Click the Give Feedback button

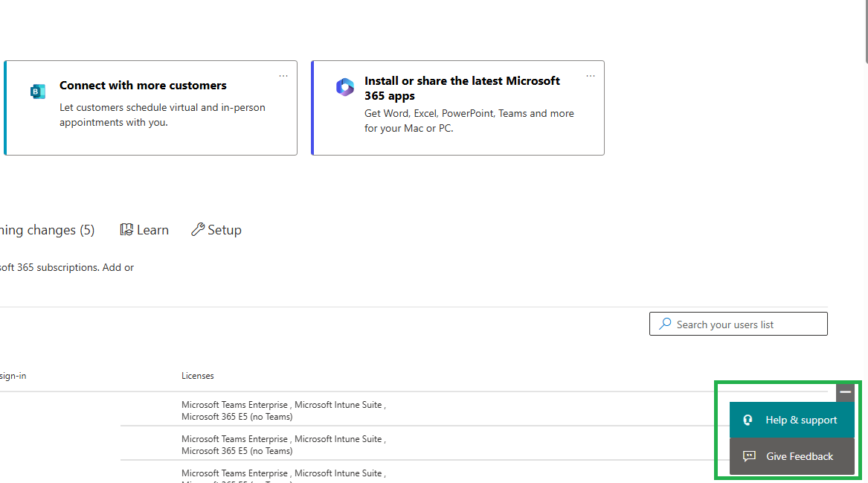pos(792,456)
